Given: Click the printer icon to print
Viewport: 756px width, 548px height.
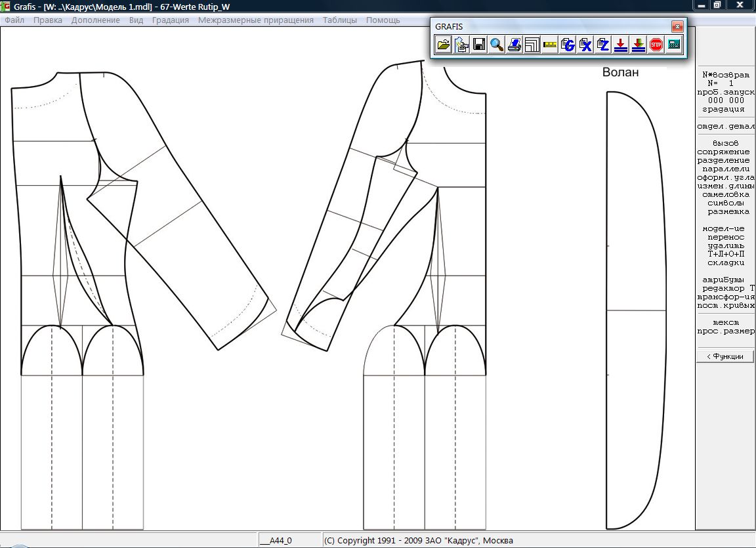Looking at the screenshot, I should pyautogui.click(x=514, y=45).
